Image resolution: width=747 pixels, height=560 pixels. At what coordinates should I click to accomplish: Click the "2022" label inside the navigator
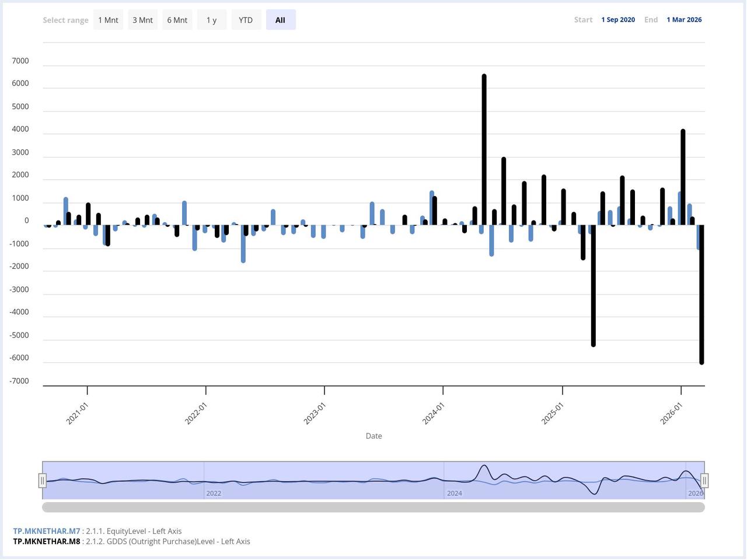tap(214, 493)
